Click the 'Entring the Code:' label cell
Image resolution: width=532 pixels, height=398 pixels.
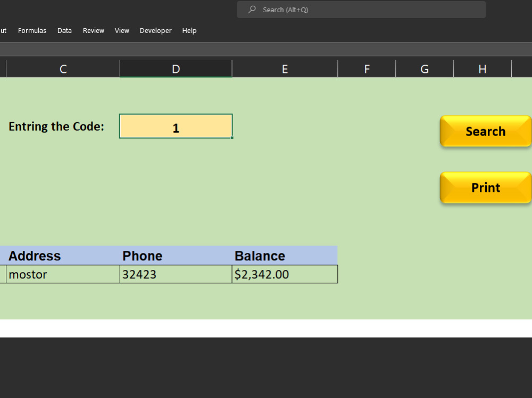pyautogui.click(x=63, y=126)
